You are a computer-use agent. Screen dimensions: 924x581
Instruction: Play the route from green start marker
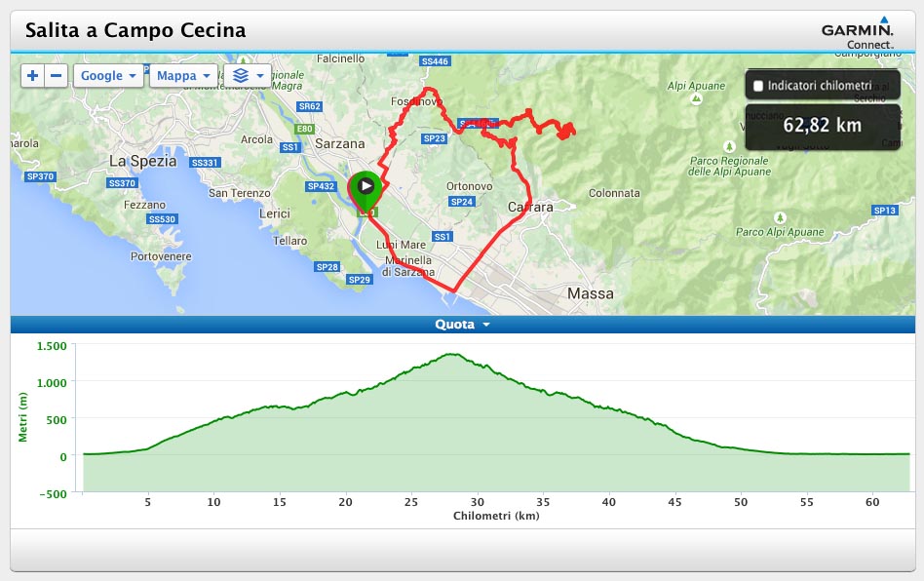point(366,186)
